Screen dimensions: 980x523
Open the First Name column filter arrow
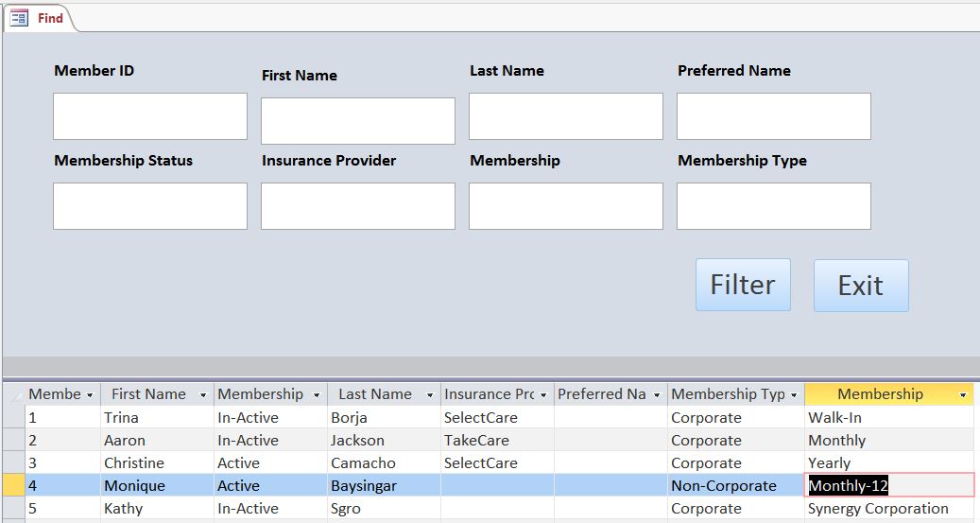pyautogui.click(x=202, y=394)
